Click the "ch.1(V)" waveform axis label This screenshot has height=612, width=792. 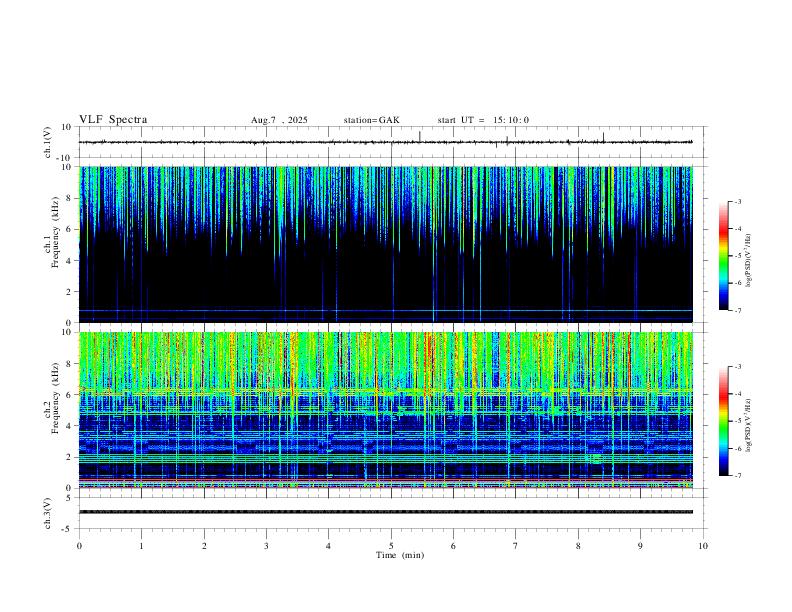pyautogui.click(x=48, y=142)
